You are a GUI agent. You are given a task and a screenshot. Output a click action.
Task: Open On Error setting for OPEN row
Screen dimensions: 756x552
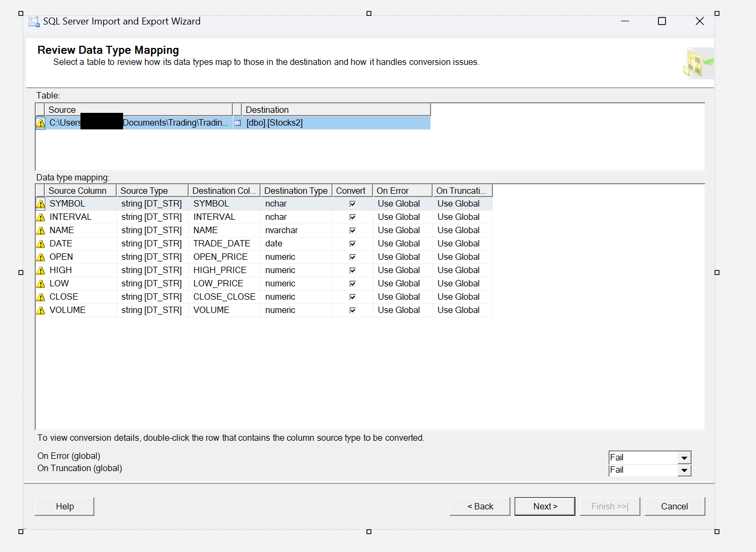tap(403, 257)
